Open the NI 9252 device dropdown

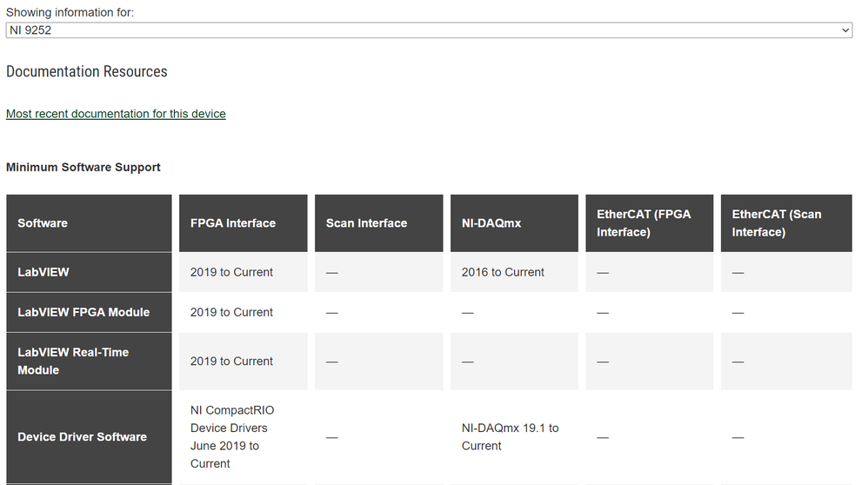click(429, 30)
